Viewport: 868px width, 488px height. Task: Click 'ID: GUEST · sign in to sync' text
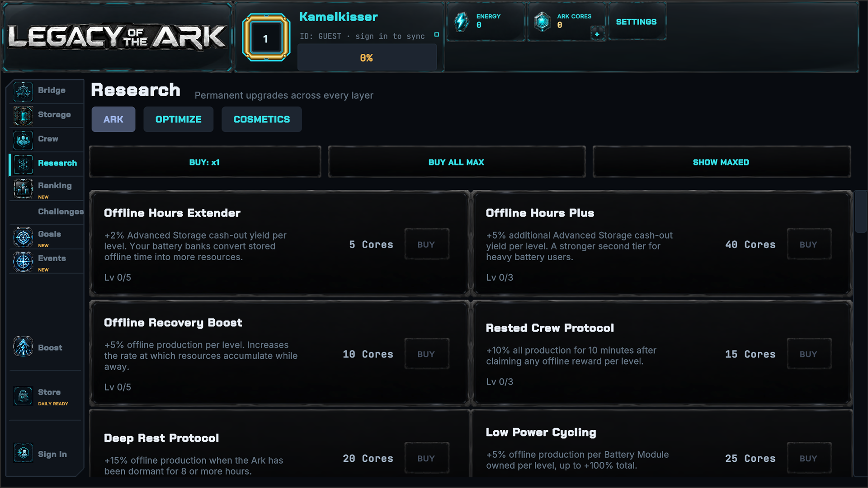pos(362,36)
